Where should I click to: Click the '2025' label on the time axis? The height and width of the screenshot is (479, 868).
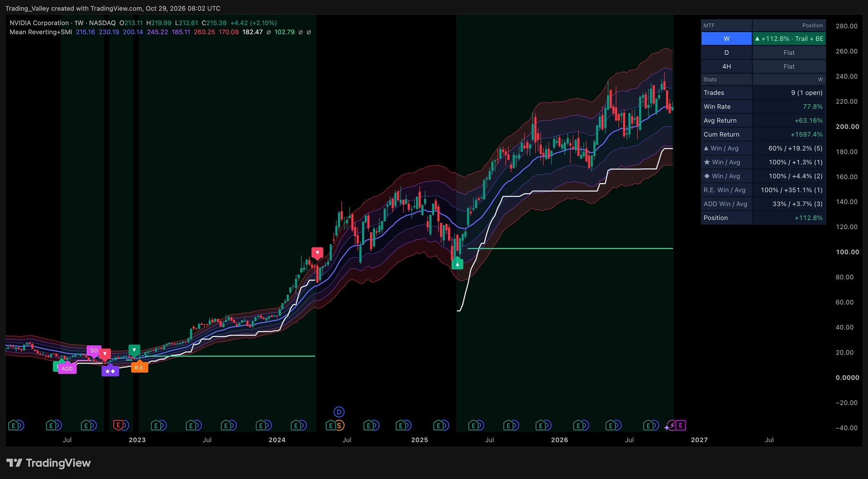pos(420,440)
